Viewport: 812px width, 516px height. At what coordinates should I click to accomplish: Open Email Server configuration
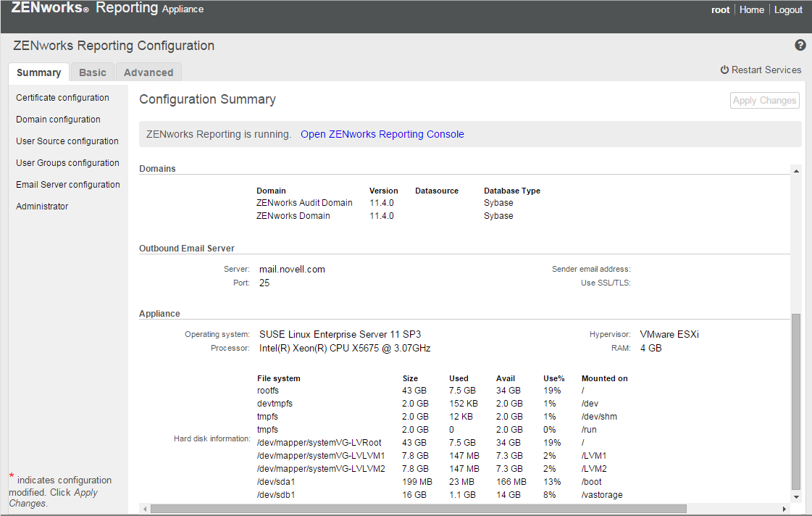(68, 185)
